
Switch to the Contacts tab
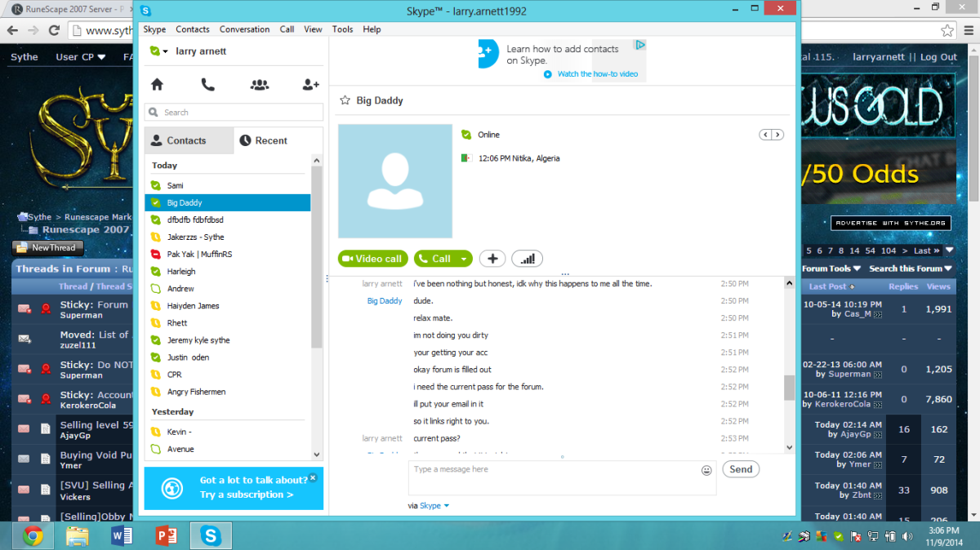pyautogui.click(x=189, y=140)
